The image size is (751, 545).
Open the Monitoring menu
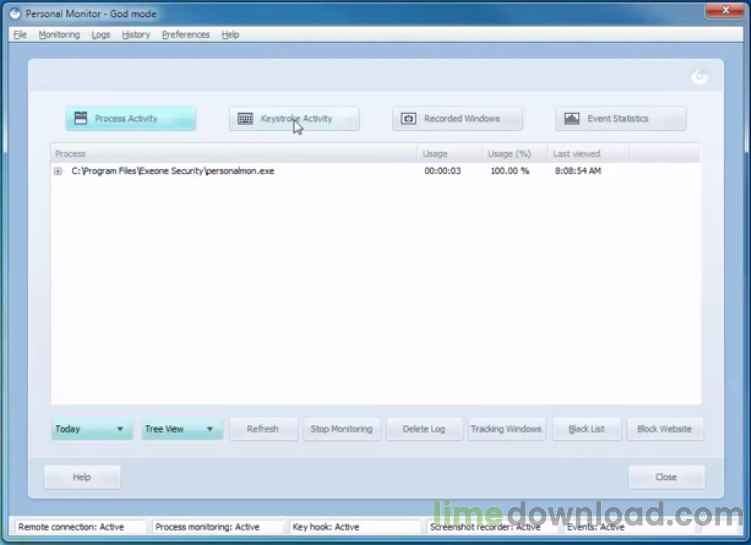click(x=59, y=34)
